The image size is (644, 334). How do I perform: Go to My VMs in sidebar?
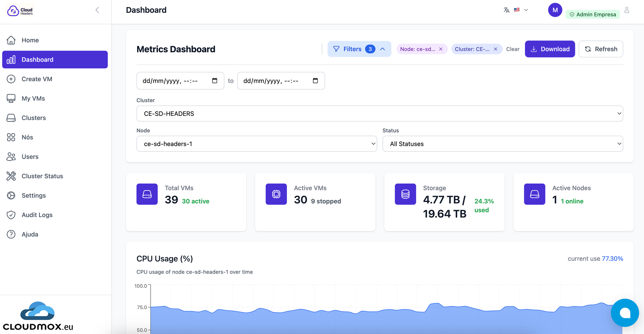tap(33, 98)
